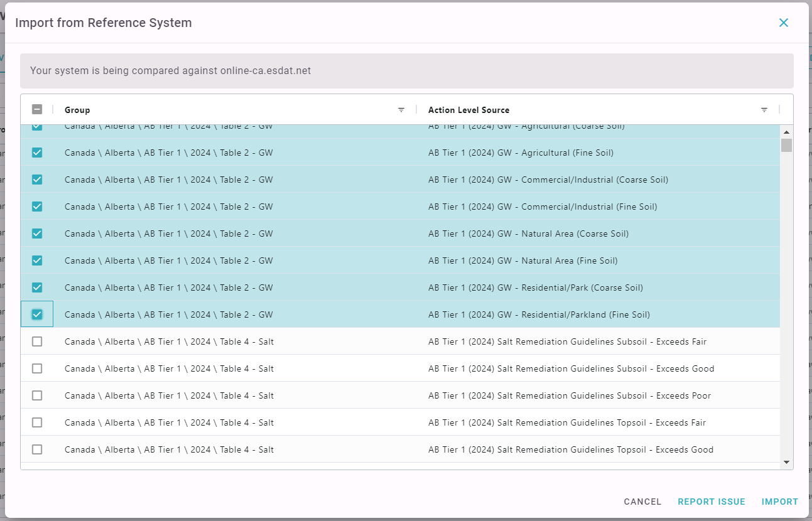Click the scrollbar down arrow

(786, 462)
